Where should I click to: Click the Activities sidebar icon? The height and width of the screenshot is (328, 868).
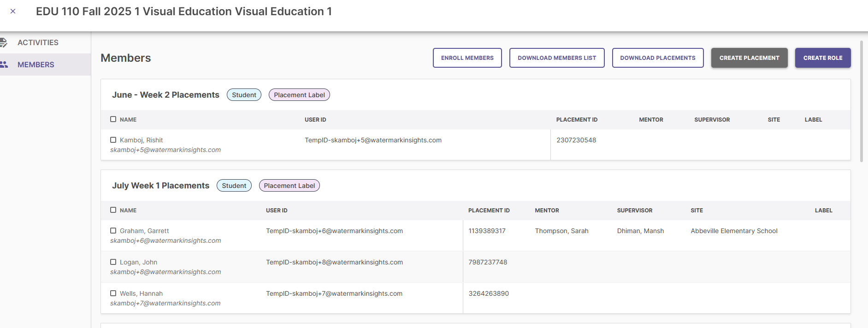(3, 42)
